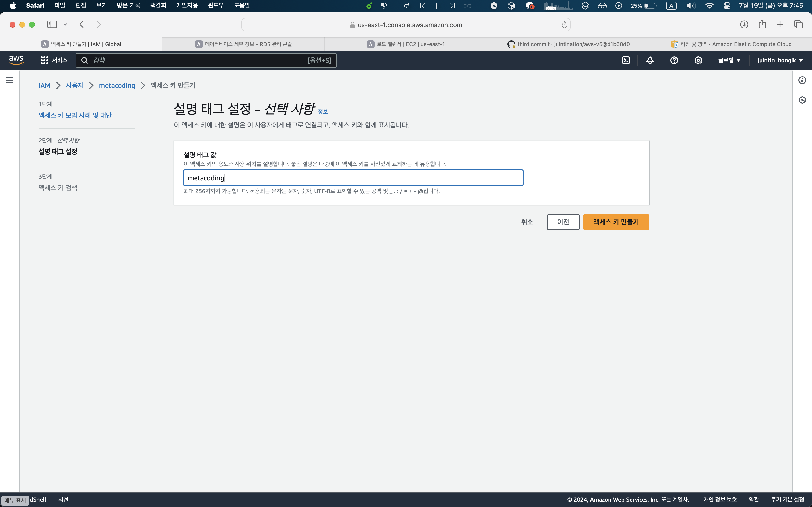Click the 액세스 키 만들기 orange button

(616, 222)
